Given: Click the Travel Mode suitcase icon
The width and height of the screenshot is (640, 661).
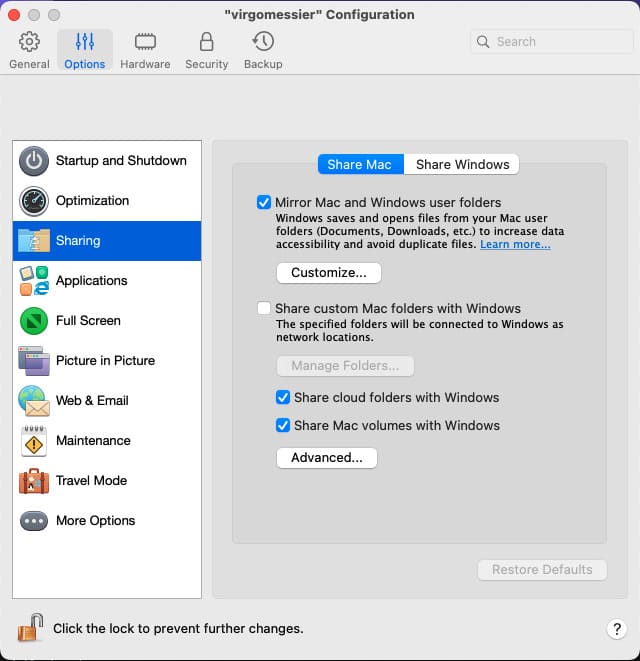Looking at the screenshot, I should pos(34,481).
